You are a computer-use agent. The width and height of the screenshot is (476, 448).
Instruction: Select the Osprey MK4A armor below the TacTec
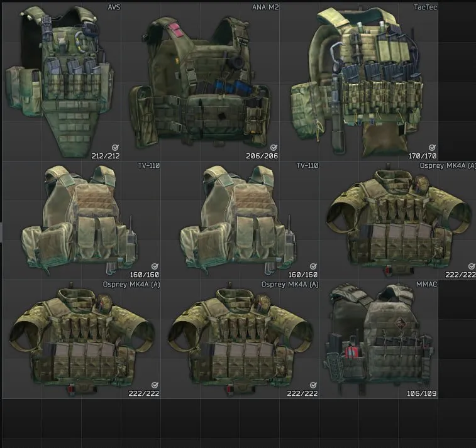(397, 220)
